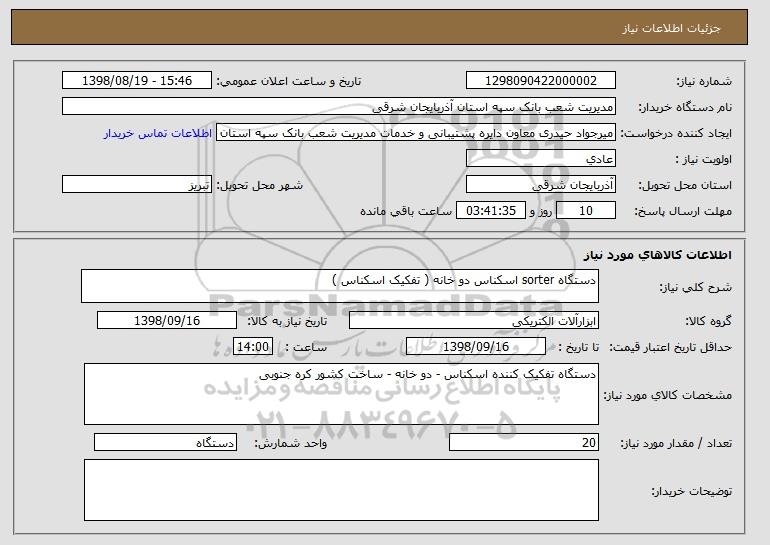Click the delivery city field showing تبریز
The width and height of the screenshot is (770, 545).
click(137, 185)
